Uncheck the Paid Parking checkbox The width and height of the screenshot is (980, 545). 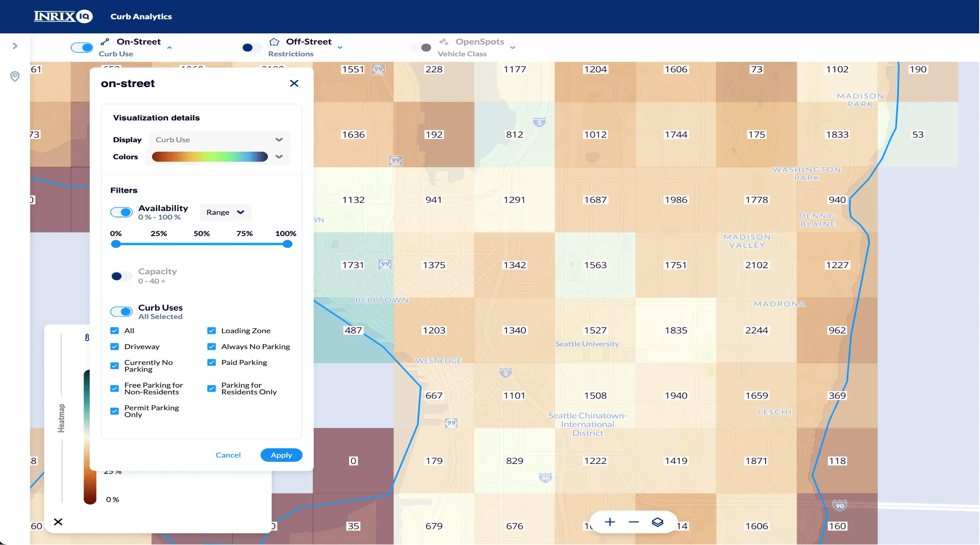pos(211,363)
